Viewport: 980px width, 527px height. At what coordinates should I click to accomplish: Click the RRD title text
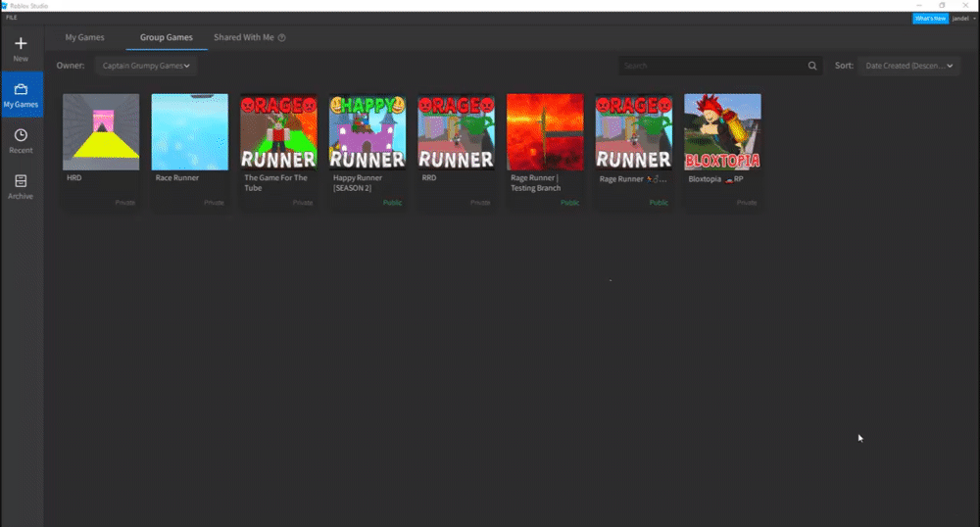(429, 178)
